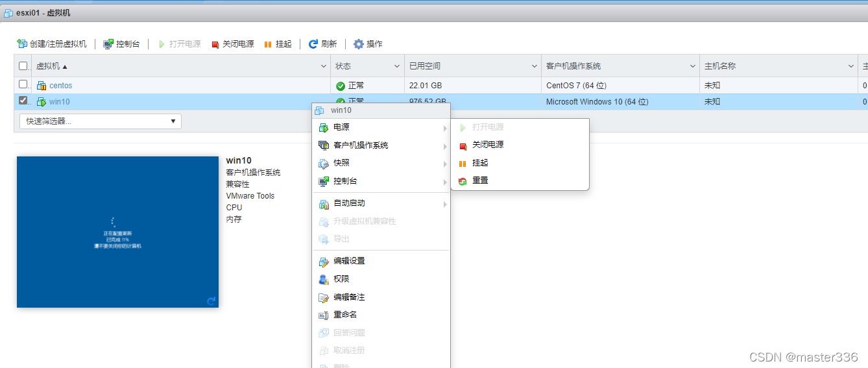Click the 创建/注册虚拟机 toolbar icon
Image resolution: width=868 pixels, height=368 pixels.
(x=22, y=44)
